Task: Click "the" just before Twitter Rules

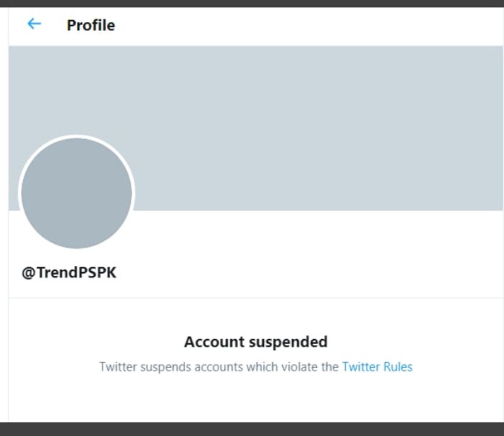Action: click(330, 367)
